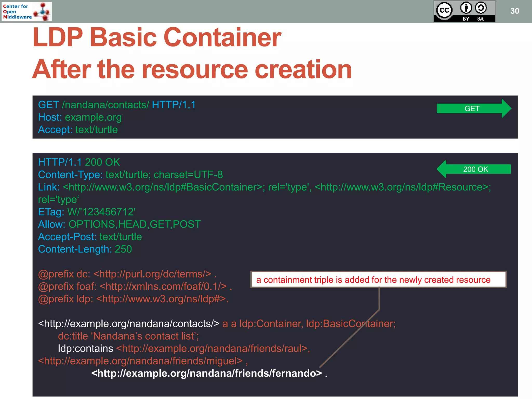Click the '@prefix ldp:' w3.org line
This screenshot has width=532, height=399.
coord(133,299)
